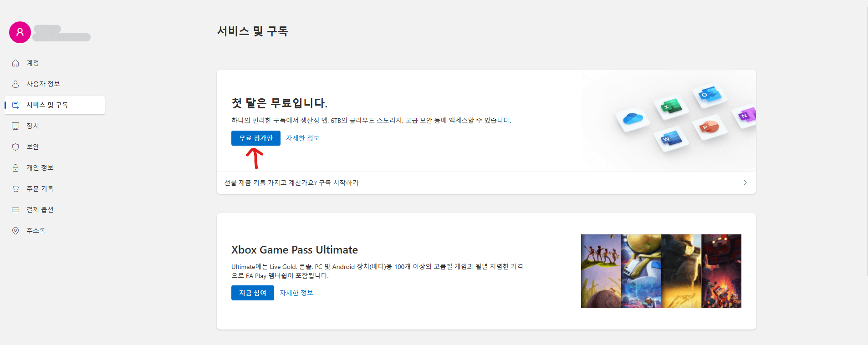The height and width of the screenshot is (345, 868).
Task: Click the credit card icon beside 결제 옵션
Action: pos(15,210)
